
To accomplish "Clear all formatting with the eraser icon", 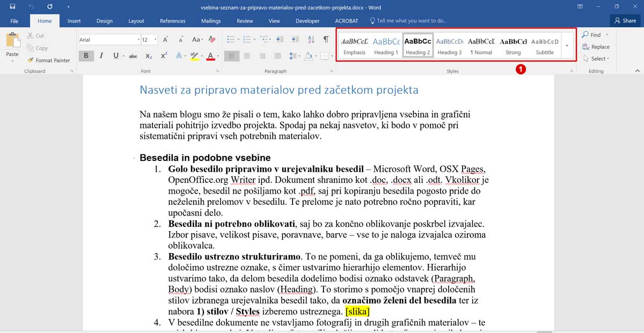I will click(x=212, y=40).
